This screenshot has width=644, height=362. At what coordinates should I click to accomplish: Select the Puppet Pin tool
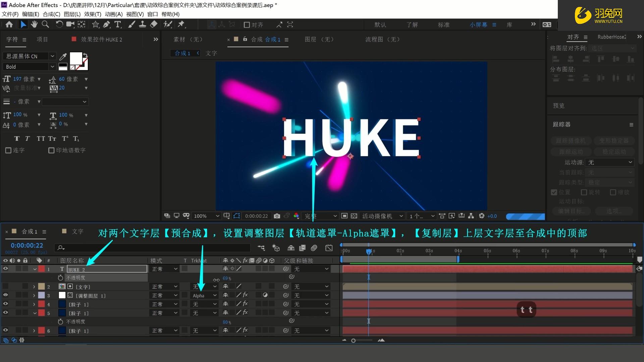click(181, 24)
